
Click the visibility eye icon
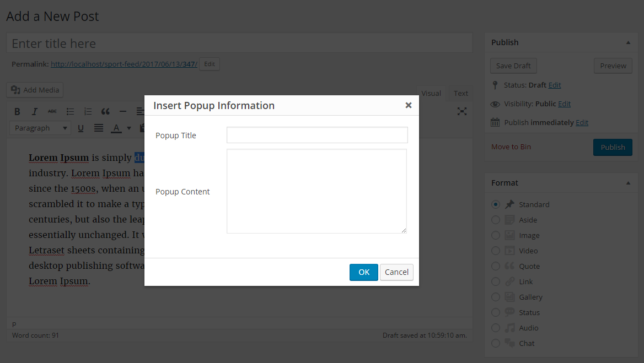coord(495,104)
